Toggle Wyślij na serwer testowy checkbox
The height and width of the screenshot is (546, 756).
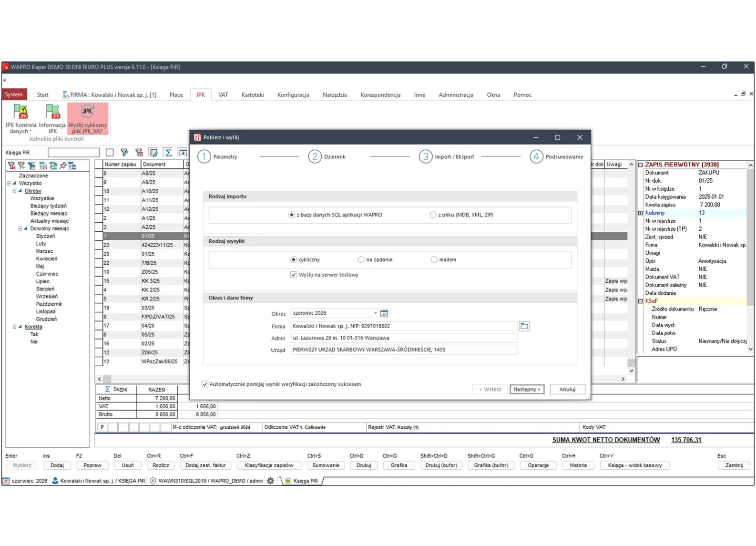coord(294,275)
